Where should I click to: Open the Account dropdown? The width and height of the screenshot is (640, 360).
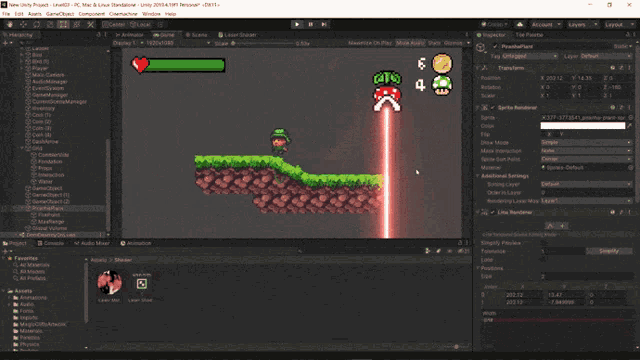point(546,24)
